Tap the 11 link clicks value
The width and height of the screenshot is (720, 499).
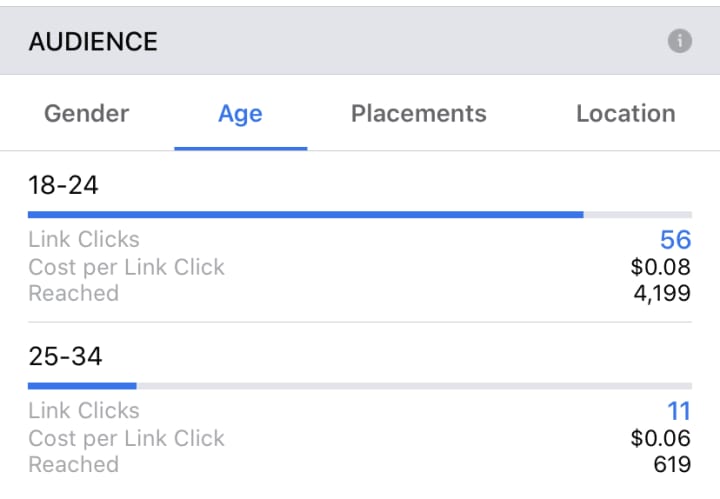pyautogui.click(x=679, y=411)
